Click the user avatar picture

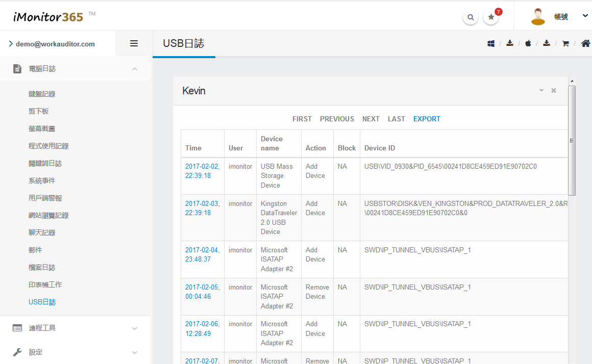538,16
